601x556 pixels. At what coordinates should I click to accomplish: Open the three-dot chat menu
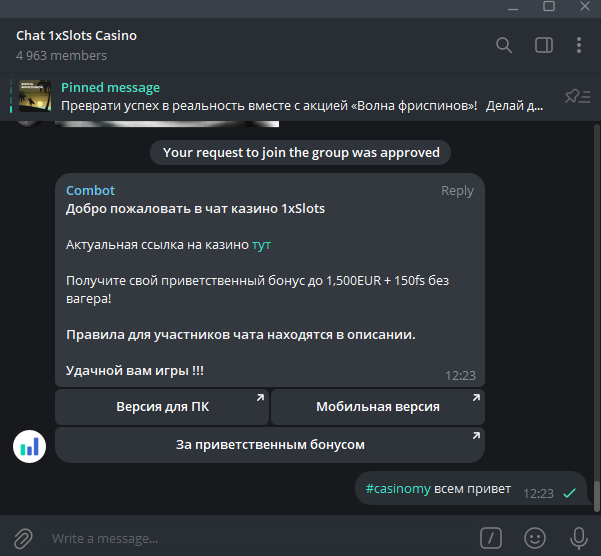[x=579, y=45]
